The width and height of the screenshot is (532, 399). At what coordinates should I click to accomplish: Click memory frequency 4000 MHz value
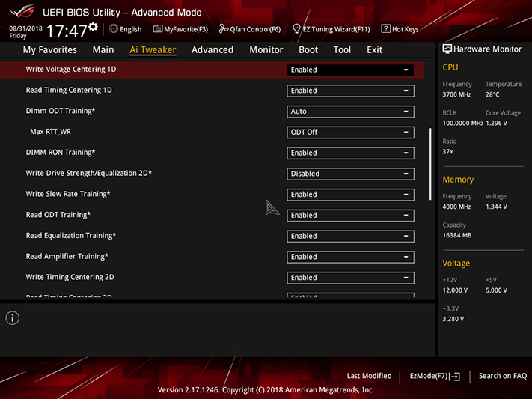tap(456, 207)
